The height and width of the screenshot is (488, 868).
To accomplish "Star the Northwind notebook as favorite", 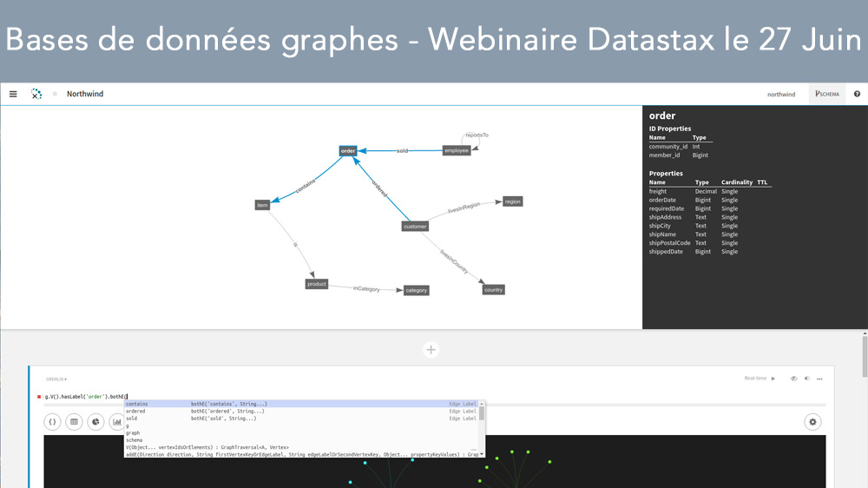I will click(x=56, y=94).
